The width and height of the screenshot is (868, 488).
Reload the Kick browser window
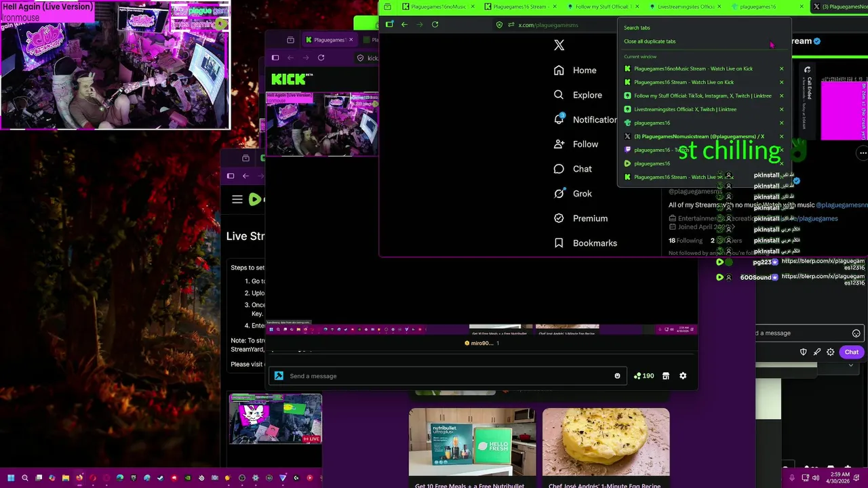pyautogui.click(x=321, y=58)
